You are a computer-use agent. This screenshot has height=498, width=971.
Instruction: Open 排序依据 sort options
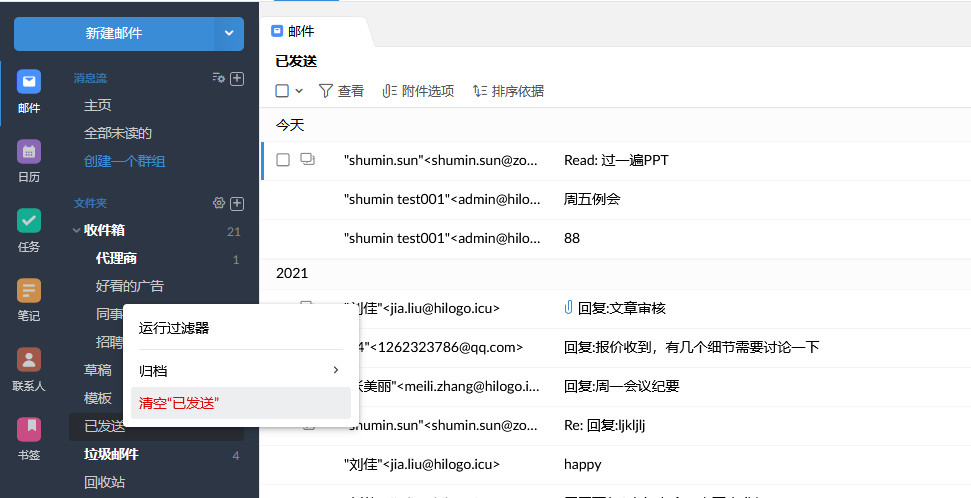pos(508,91)
